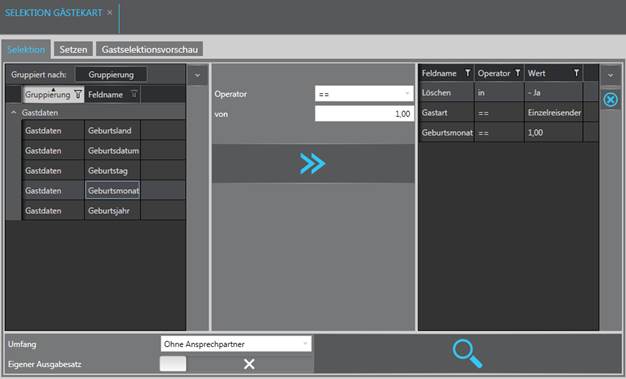626x379 pixels.
Task: Click the von value input field
Action: pos(364,114)
